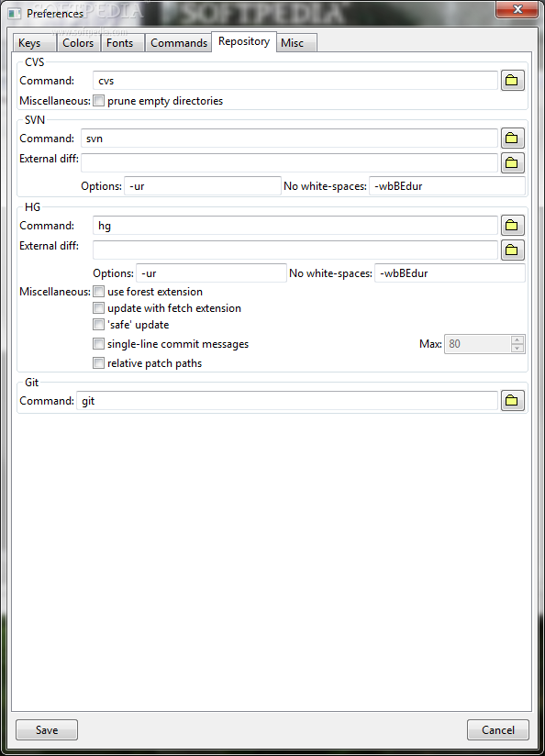The height and width of the screenshot is (756, 545).
Task: Click the HG 'Miscellaneous:' label
Action: (x=55, y=292)
